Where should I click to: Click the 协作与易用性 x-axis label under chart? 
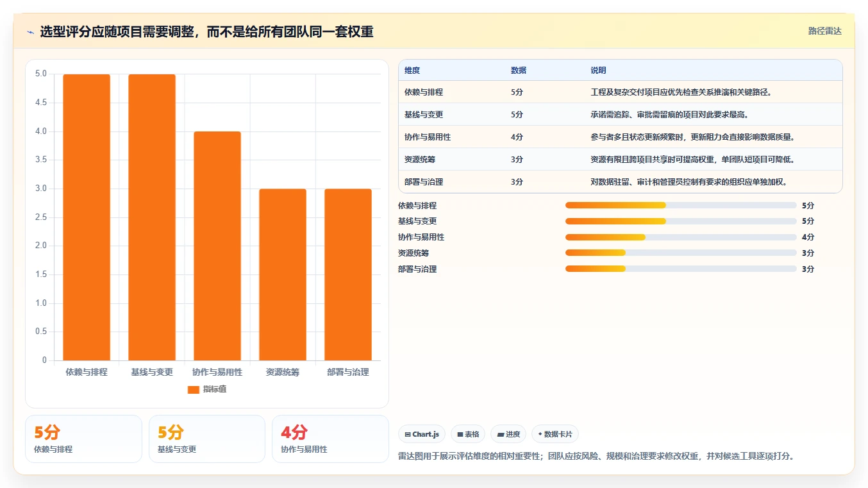click(217, 372)
